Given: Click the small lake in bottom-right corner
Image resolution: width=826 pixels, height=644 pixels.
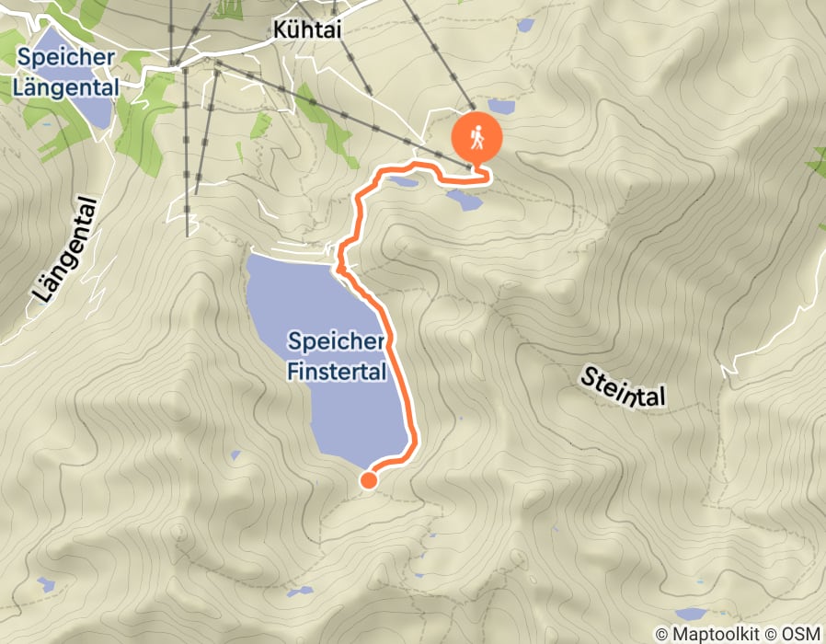Looking at the screenshot, I should click(x=690, y=614).
